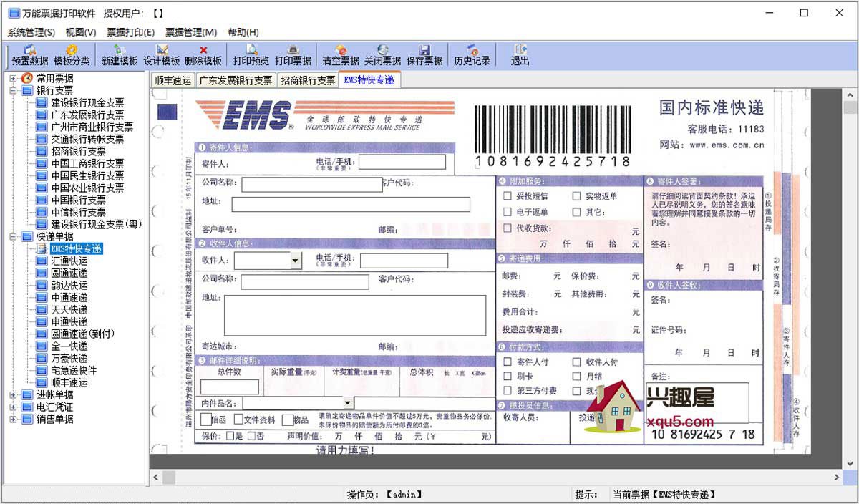Click the recipient 地址 text box
859x504 pixels.
[x=355, y=315]
